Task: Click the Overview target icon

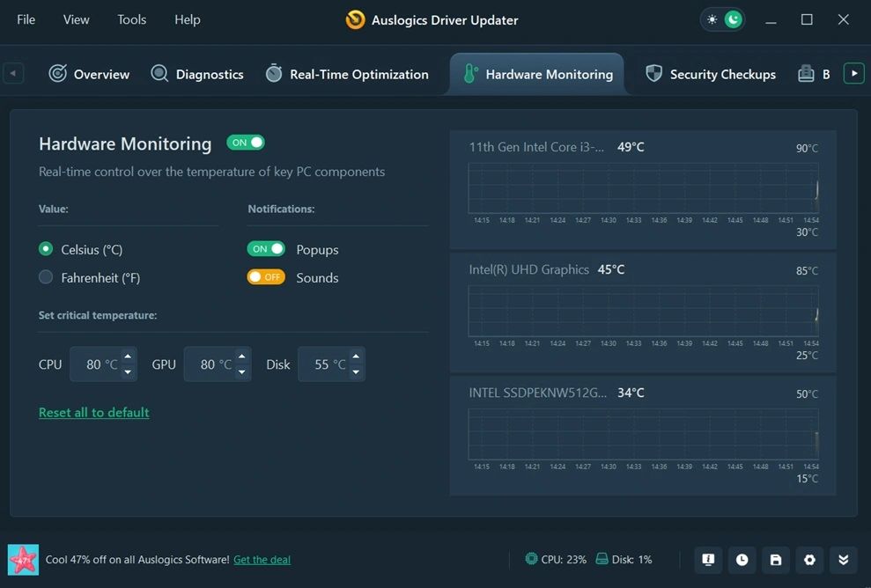Action: (x=58, y=73)
